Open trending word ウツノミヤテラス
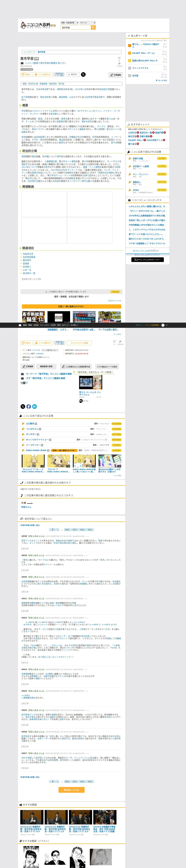 (x=140, y=68)
